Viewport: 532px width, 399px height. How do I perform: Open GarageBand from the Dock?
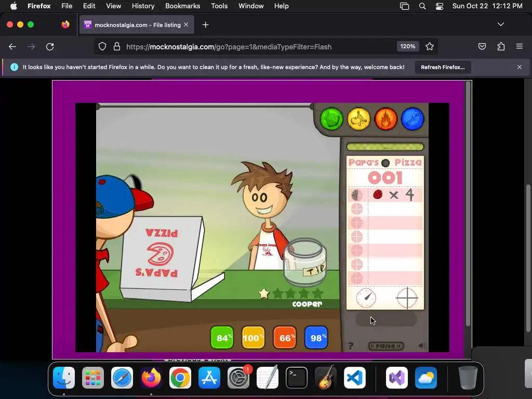point(326,378)
